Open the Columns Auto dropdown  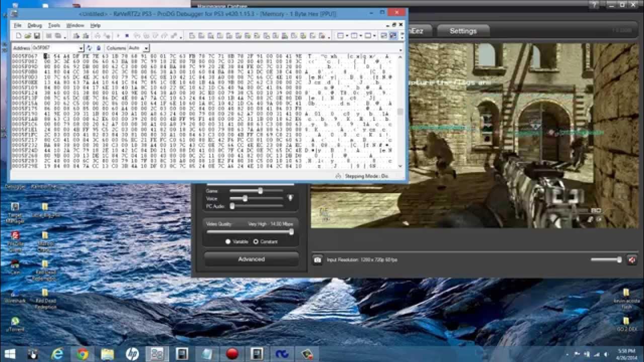pyautogui.click(x=146, y=48)
